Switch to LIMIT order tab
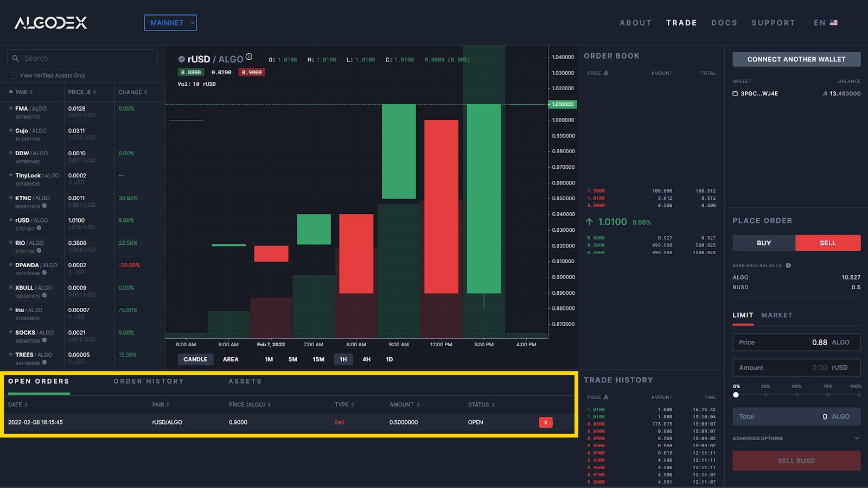Screen dimensions: 868x488 point(743,315)
